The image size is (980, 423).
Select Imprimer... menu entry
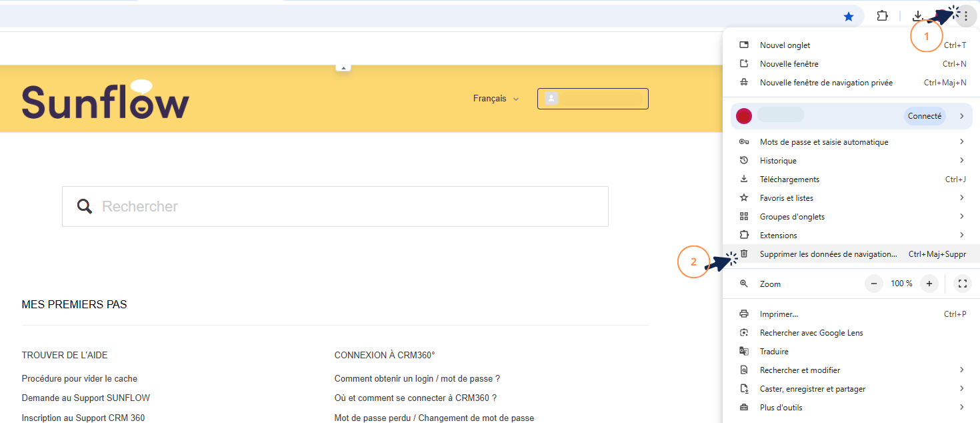(x=851, y=314)
